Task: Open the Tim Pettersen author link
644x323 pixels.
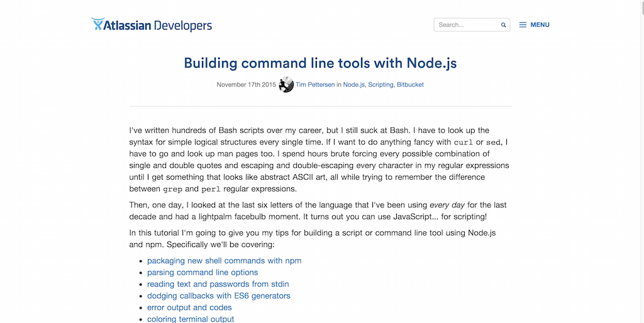Action: coord(315,85)
